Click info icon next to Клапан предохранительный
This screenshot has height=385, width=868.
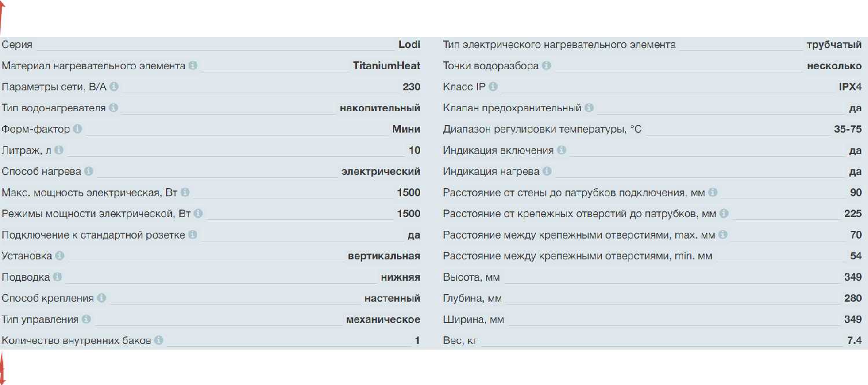[589, 108]
